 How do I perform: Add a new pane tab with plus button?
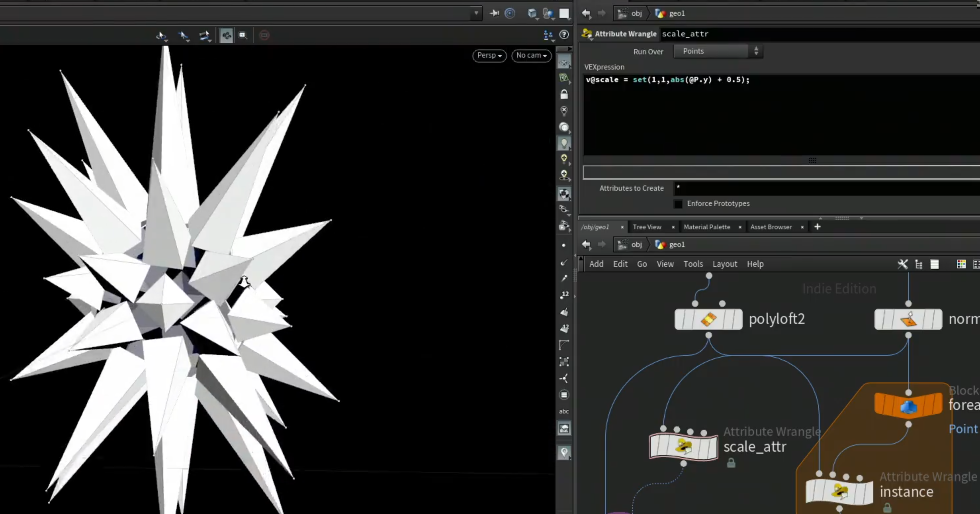[x=817, y=227]
